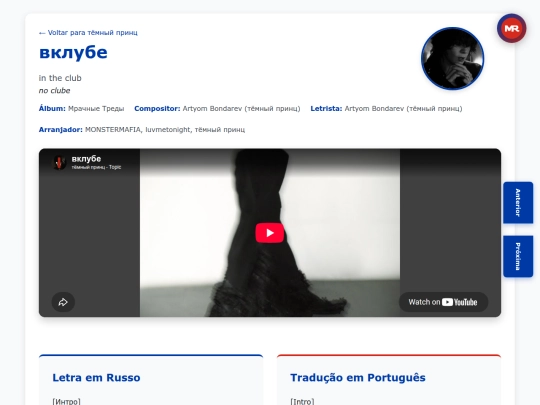540x405 pixels.
Task: Click the вклубе page heading
Action: click(73, 53)
